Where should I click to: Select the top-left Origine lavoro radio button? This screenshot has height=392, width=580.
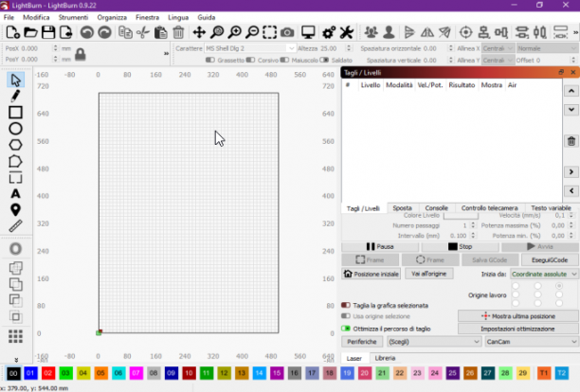[x=516, y=286]
